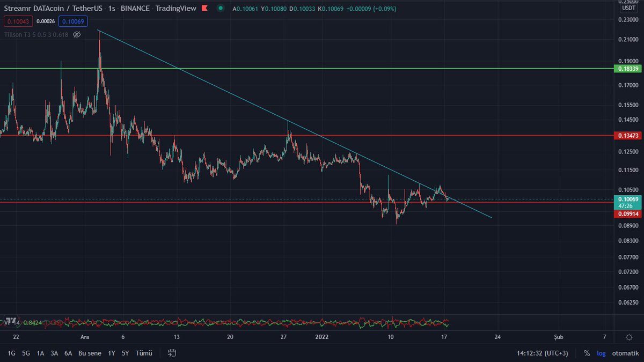Screen dimensions: 644x362
Task: Open the go-to-date calendar icon
Action: [172, 353]
